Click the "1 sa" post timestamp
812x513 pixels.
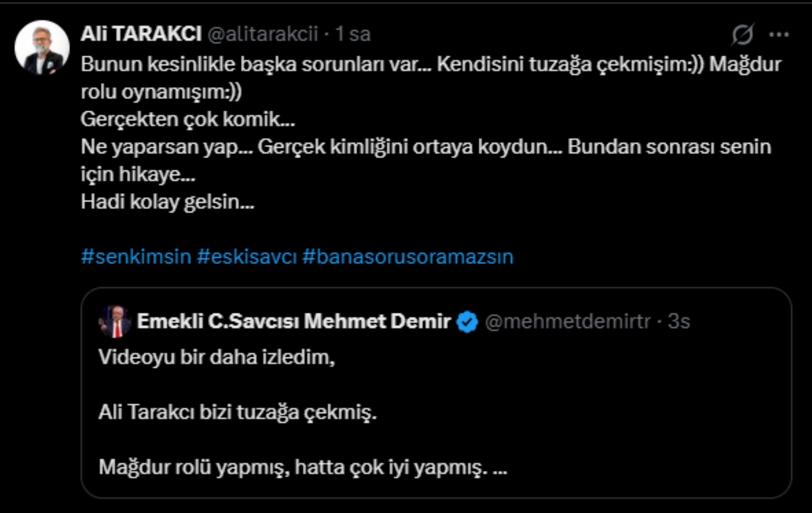353,34
